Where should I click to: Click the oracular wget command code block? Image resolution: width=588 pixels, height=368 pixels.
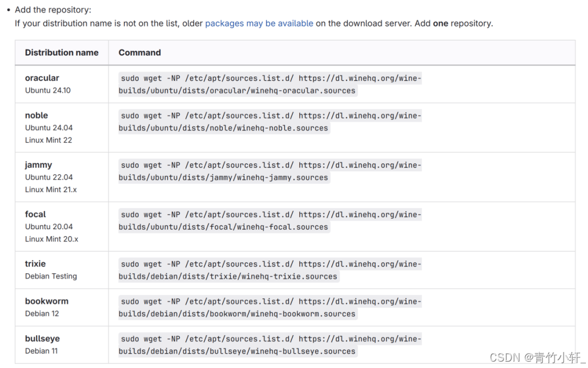click(270, 85)
